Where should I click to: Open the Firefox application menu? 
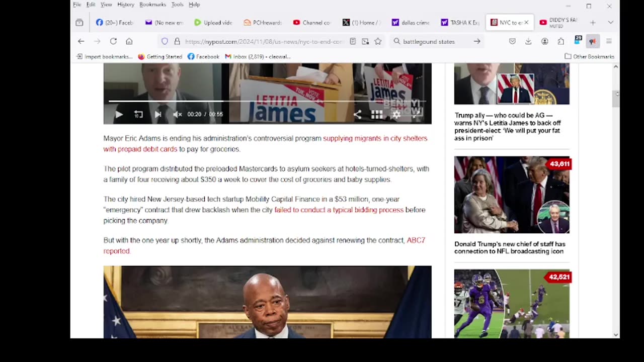(609, 41)
